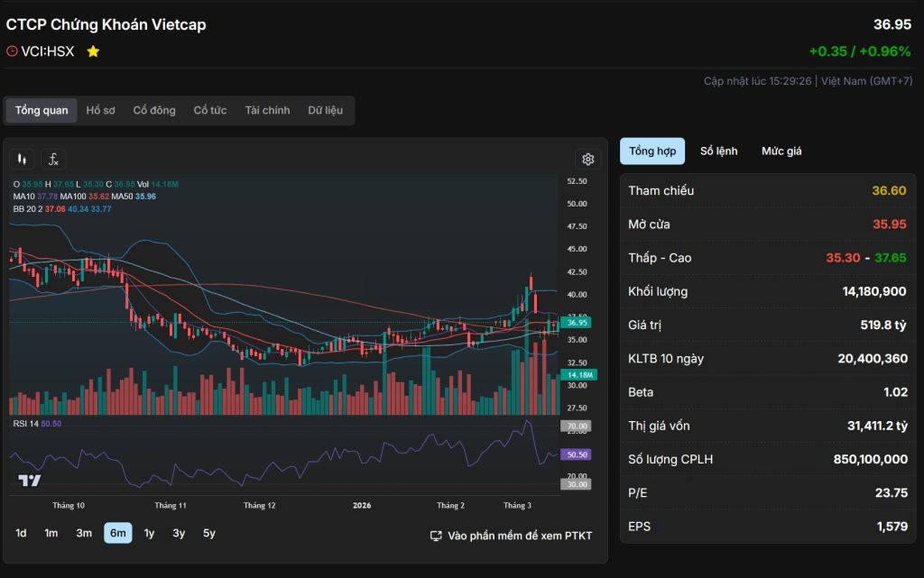
Task: Click Vào phần mềm để xem PTKT link
Action: point(520,536)
